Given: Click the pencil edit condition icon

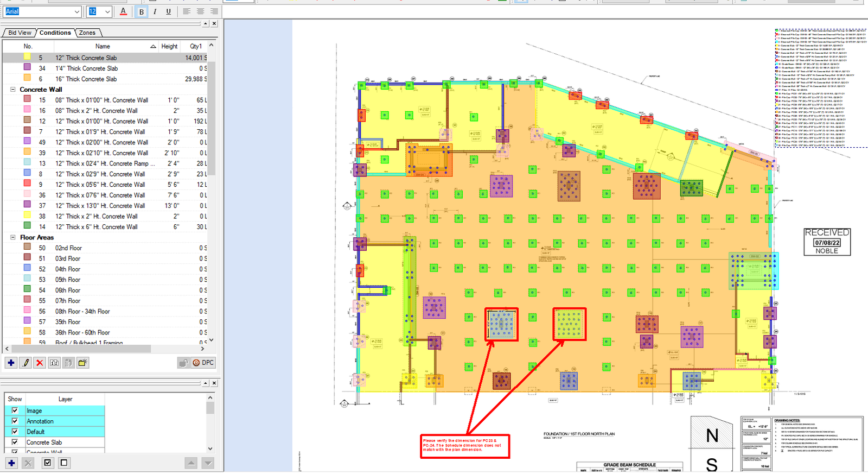Looking at the screenshot, I should [25, 363].
